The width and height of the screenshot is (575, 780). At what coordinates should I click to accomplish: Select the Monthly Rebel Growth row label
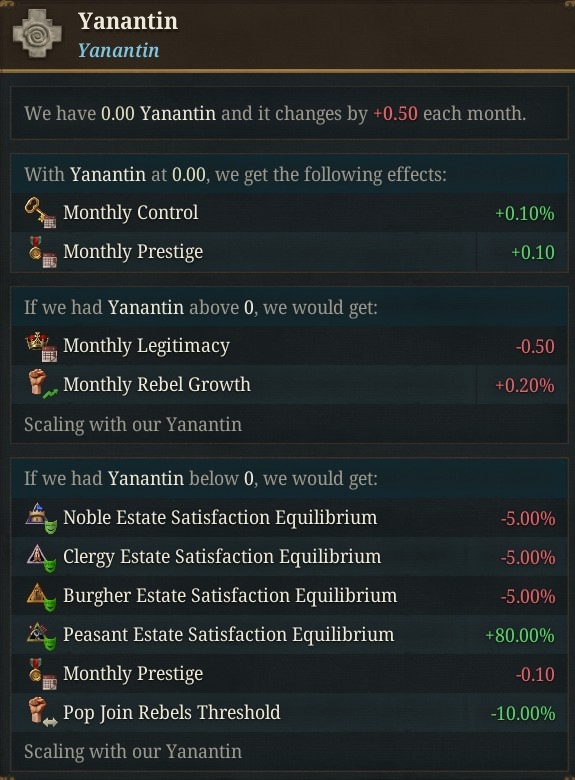(157, 385)
